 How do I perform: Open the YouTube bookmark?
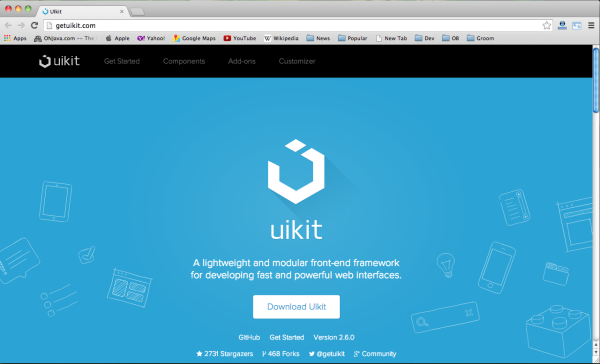tap(240, 38)
